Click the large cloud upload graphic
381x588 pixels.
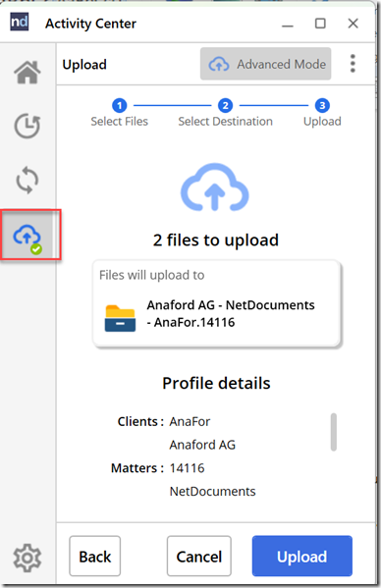tap(214, 187)
